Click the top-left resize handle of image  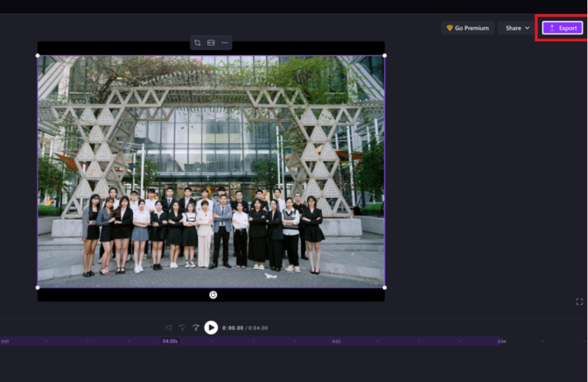point(38,55)
